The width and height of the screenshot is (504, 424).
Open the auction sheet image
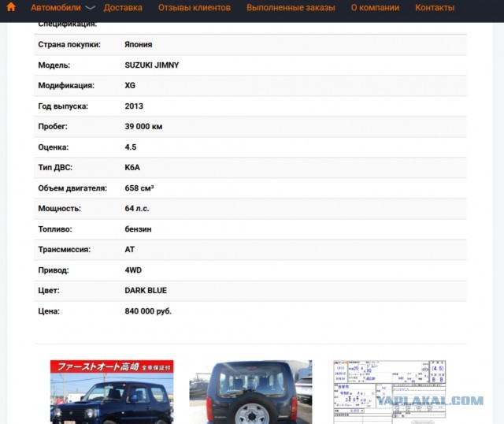390,392
